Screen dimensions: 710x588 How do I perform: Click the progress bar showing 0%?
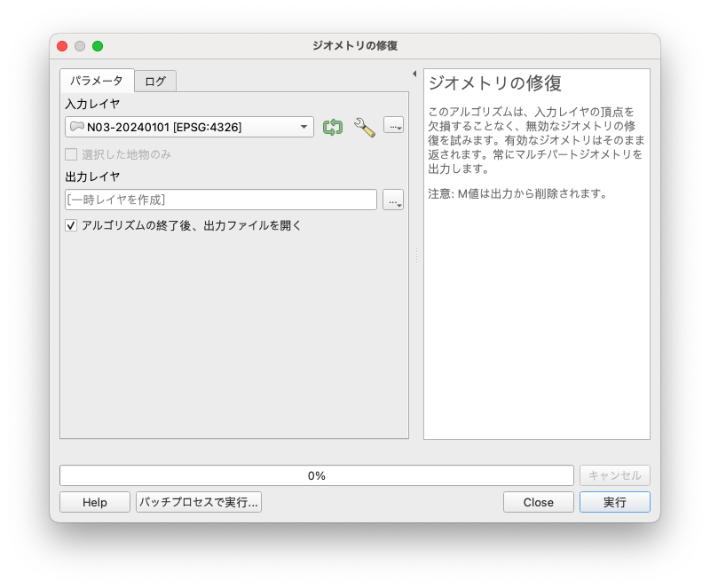click(x=316, y=474)
